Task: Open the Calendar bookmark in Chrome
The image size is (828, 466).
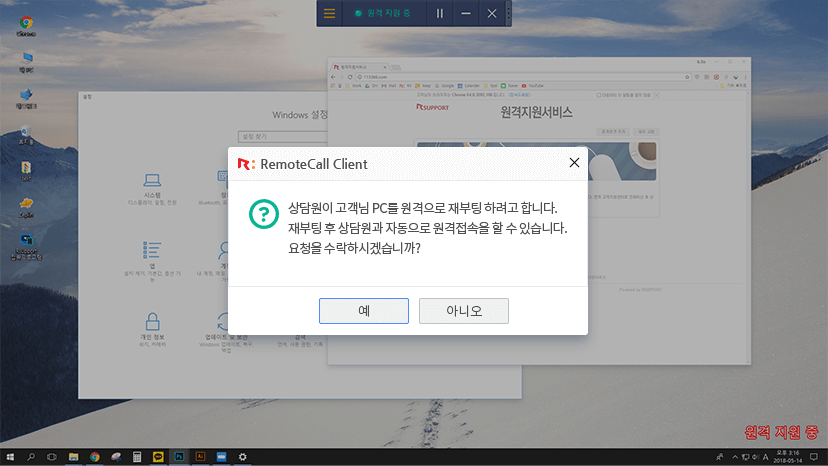Action: (x=468, y=86)
